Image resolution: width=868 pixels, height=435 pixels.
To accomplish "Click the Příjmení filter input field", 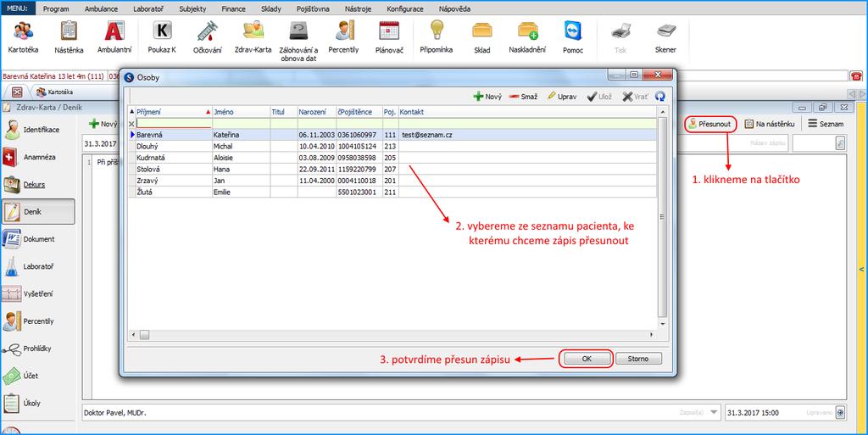I will click(174, 124).
